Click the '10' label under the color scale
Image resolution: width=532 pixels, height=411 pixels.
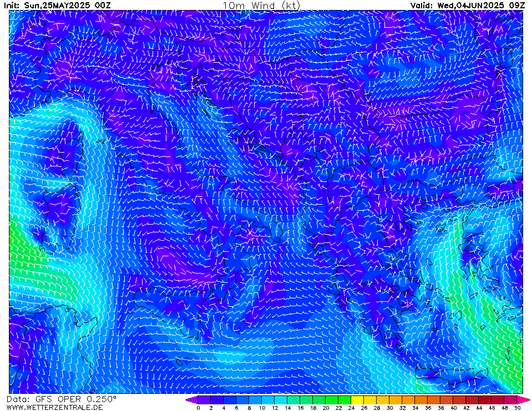click(262, 408)
